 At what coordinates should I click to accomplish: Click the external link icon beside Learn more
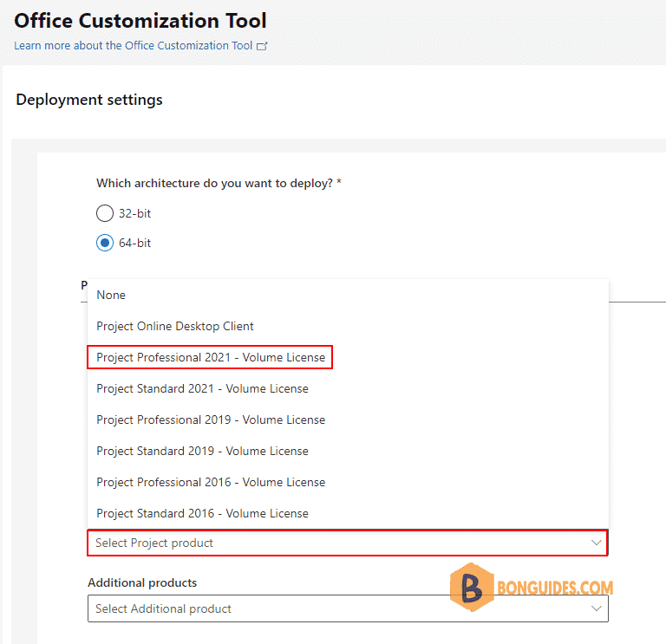click(262, 46)
